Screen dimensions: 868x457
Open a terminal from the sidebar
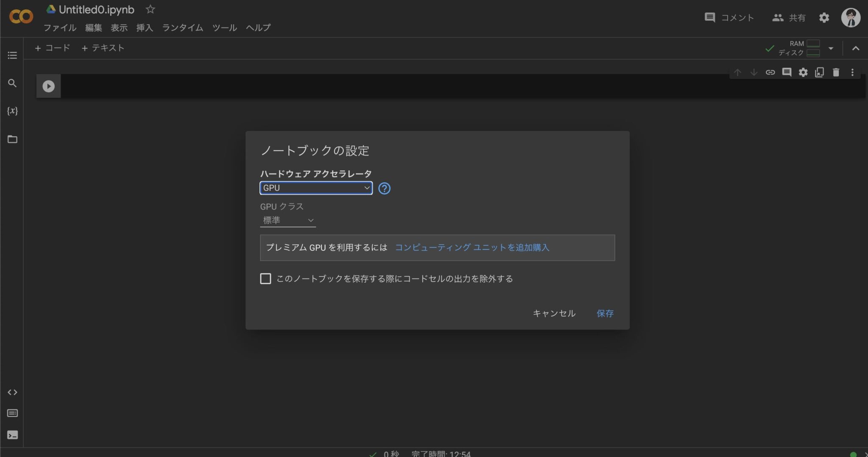pyautogui.click(x=12, y=435)
